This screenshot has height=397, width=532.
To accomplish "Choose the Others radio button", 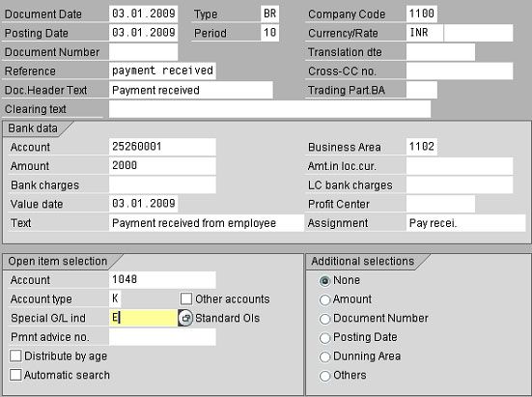I will [324, 376].
